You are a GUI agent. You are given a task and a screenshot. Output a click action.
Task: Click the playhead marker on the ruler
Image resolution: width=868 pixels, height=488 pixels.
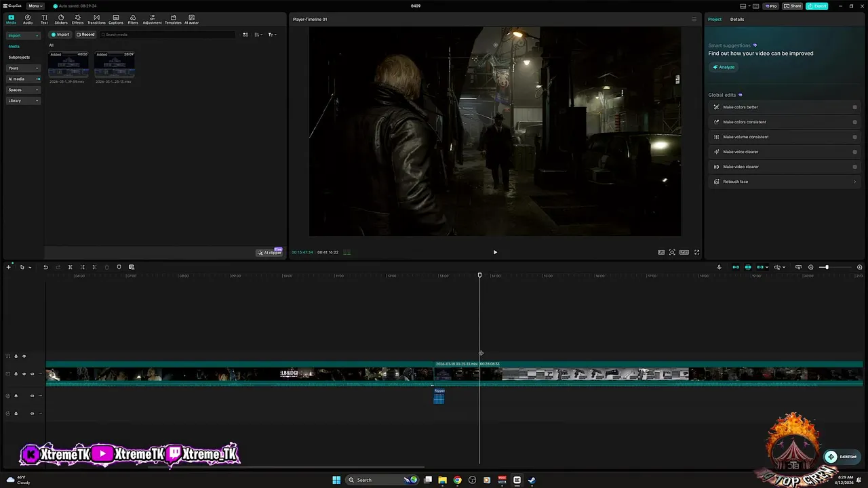479,275
